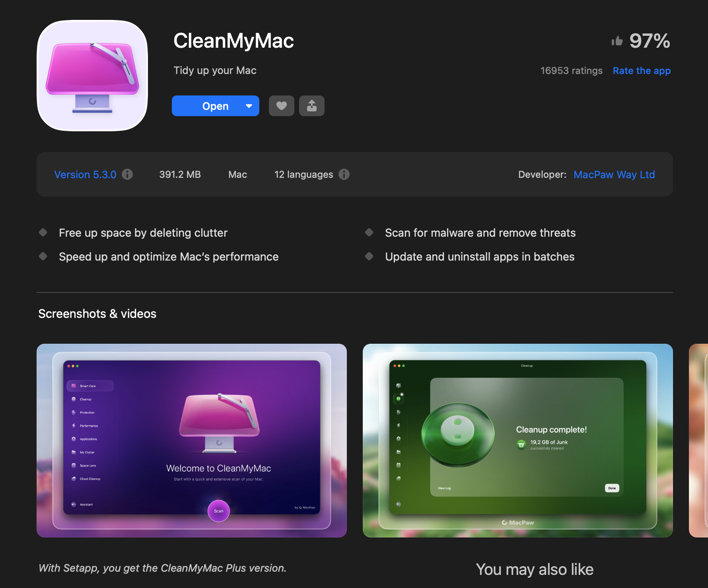The height and width of the screenshot is (588, 708).
Task: Add CleanMyMac to favorites with heart icon
Action: 282,106
